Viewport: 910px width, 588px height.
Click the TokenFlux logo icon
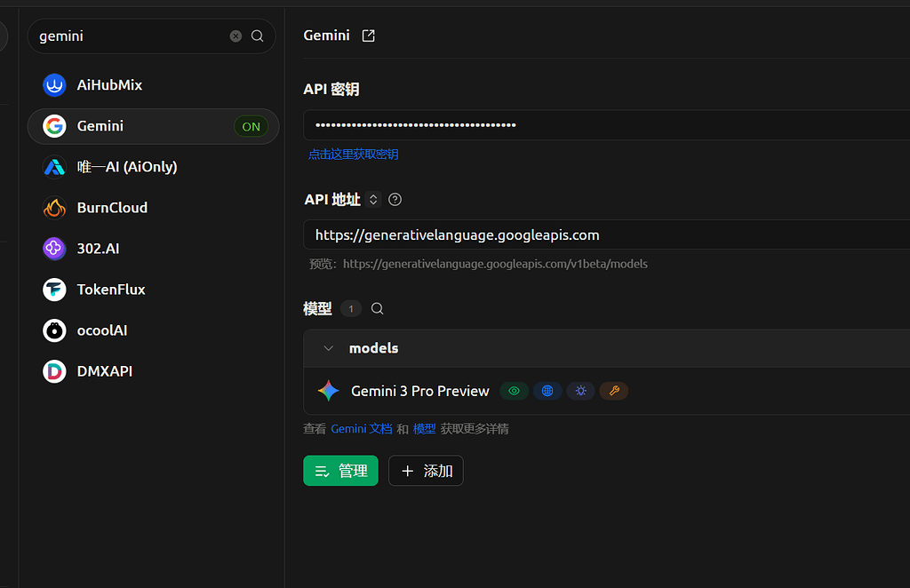54,290
